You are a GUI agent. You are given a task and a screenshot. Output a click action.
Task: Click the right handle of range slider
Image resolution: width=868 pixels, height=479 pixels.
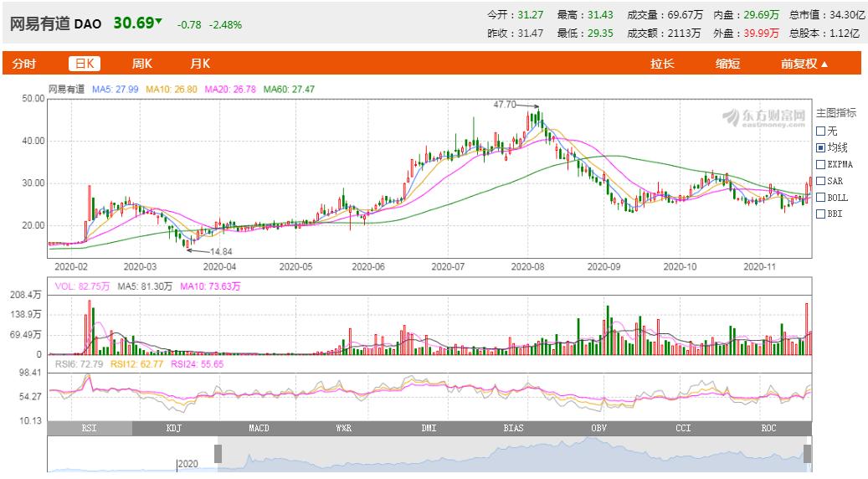pyautogui.click(x=808, y=454)
